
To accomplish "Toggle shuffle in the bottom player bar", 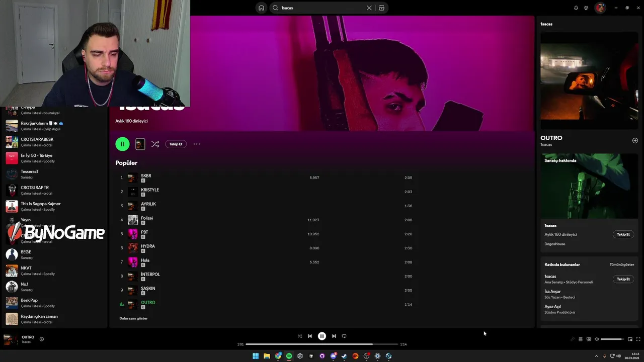I will 300,336.
